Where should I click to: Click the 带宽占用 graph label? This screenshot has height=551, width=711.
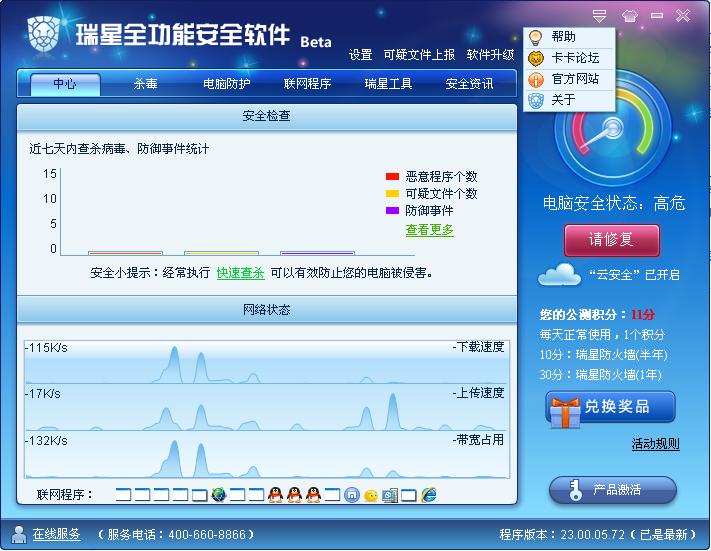coord(478,439)
